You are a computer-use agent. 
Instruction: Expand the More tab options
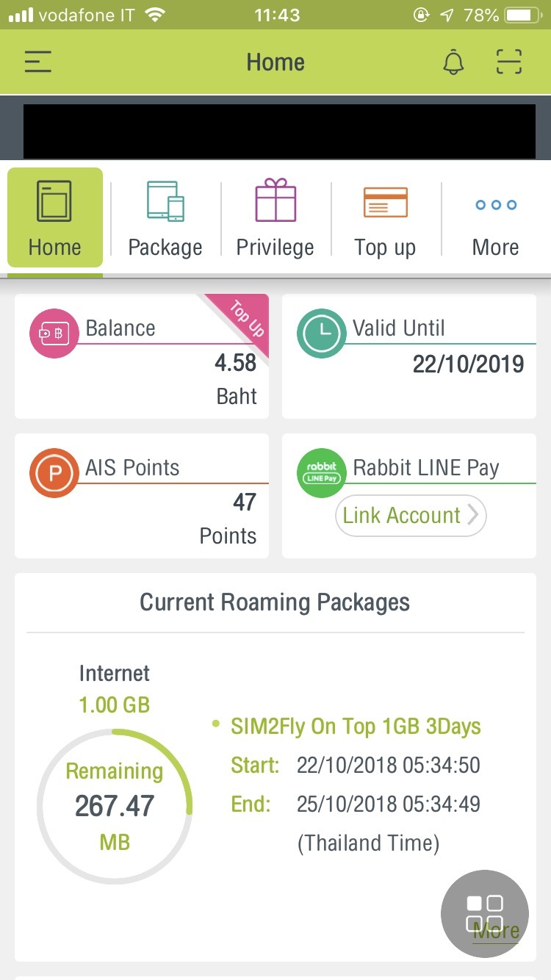[495, 219]
